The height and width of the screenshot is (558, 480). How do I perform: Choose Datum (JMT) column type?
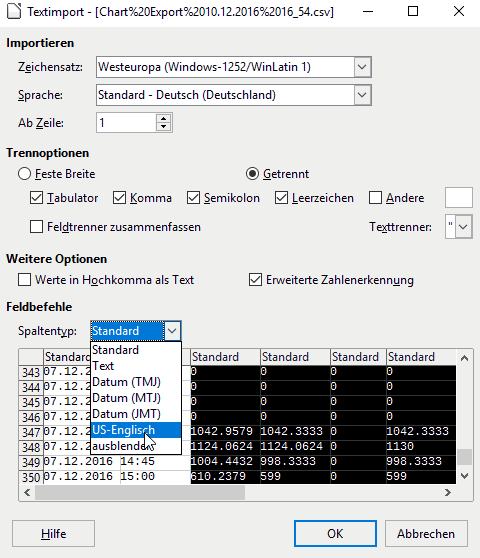(136, 414)
